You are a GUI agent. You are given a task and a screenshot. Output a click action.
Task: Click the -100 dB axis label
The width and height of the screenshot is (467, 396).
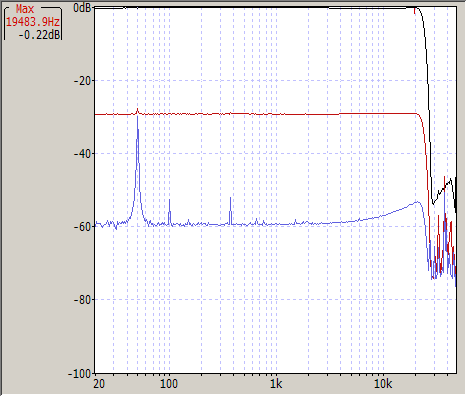(x=80, y=374)
